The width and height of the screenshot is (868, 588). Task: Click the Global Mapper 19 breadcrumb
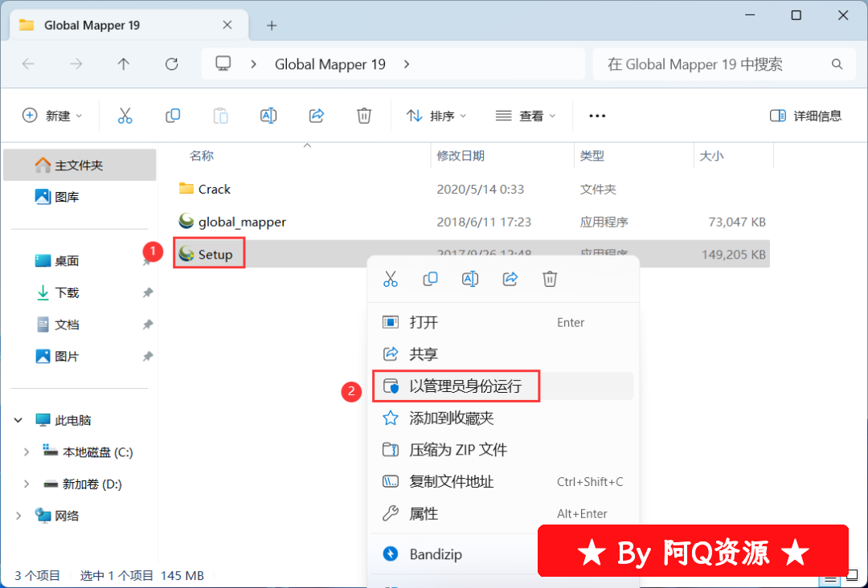330,64
